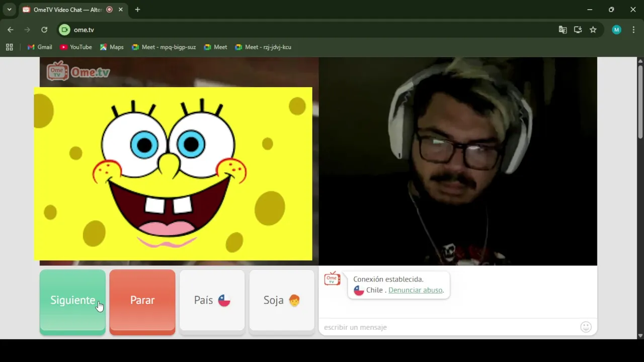Viewport: 644px width, 362px height.
Task: Click the ome.tv address bar URL
Action: tap(84, 30)
